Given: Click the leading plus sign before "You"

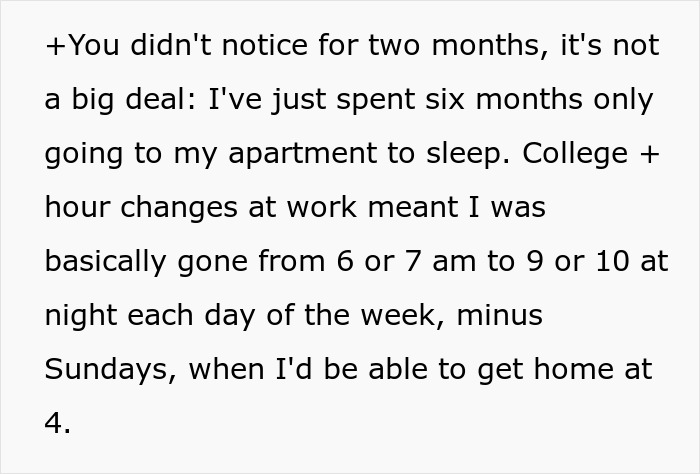Looking at the screenshot, I should pos(54,46).
